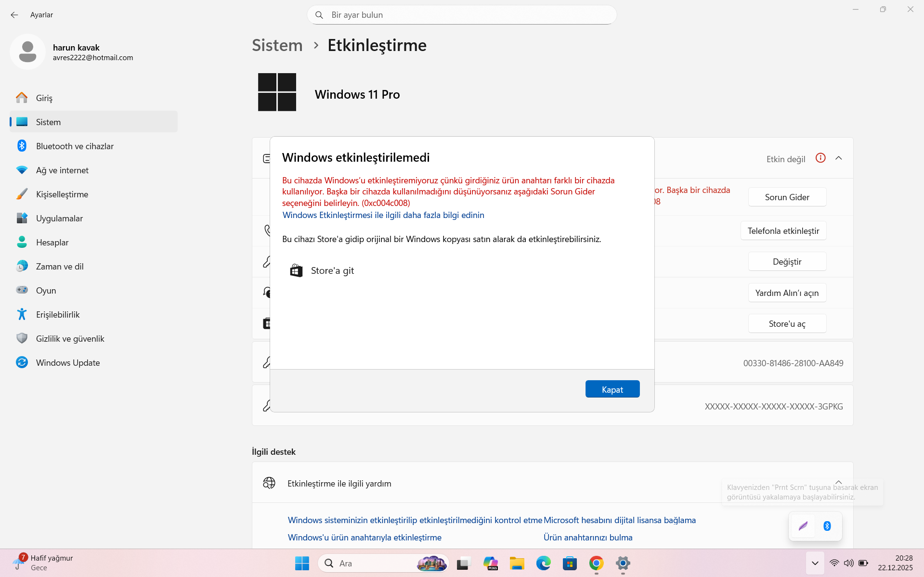The height and width of the screenshot is (577, 924).
Task: Click the Settings gear on the taskbar
Action: tap(623, 563)
